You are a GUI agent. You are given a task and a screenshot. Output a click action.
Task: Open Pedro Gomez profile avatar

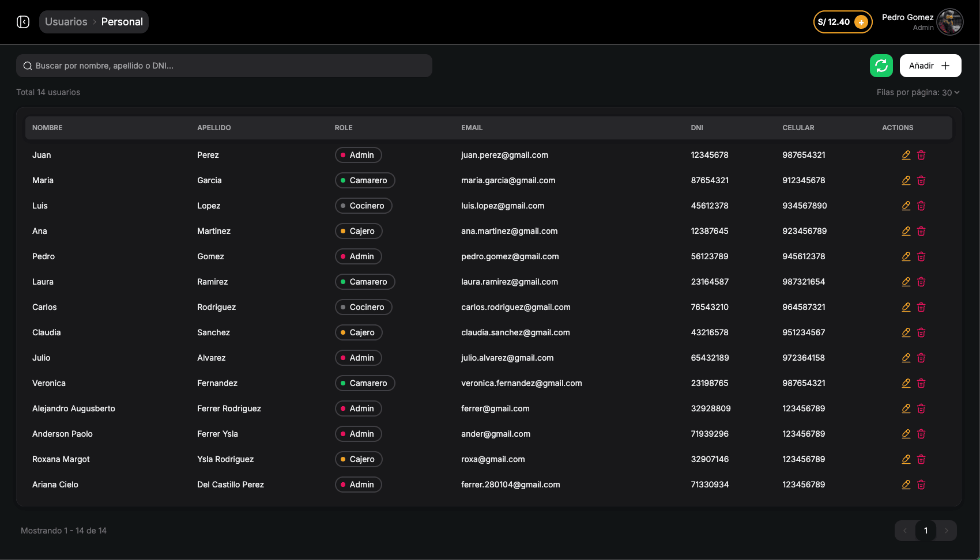pyautogui.click(x=950, y=22)
